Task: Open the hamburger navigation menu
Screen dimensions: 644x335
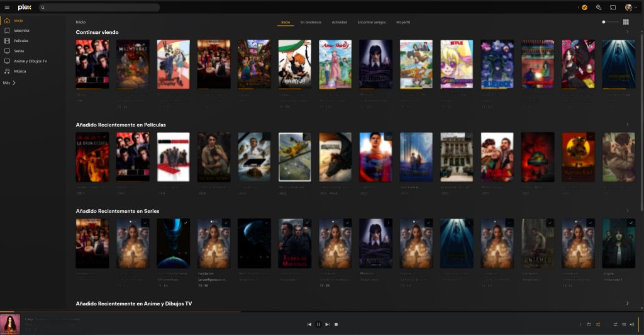Action: [x=7, y=8]
